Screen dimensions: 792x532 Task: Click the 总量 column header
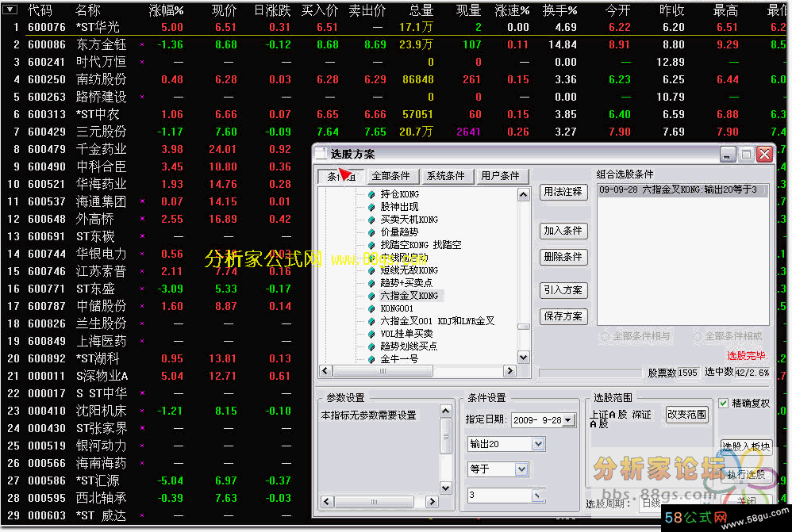(x=421, y=10)
